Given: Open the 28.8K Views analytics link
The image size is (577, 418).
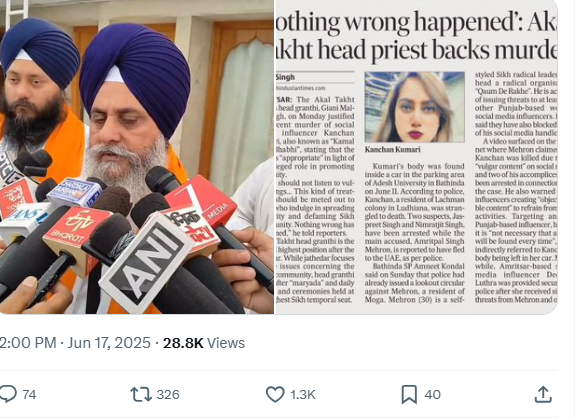Looking at the screenshot, I should pyautogui.click(x=204, y=343).
